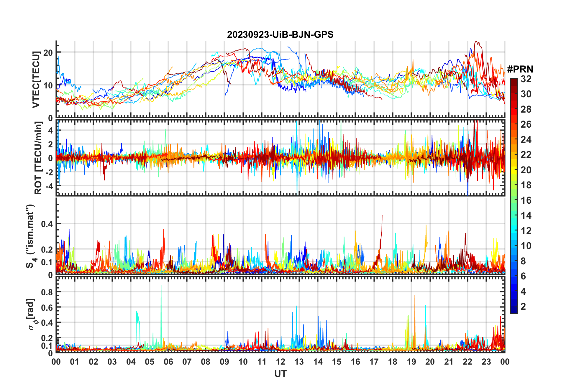
Task: Select sigma-phi axis tick label 0.2
Action: coord(47,338)
